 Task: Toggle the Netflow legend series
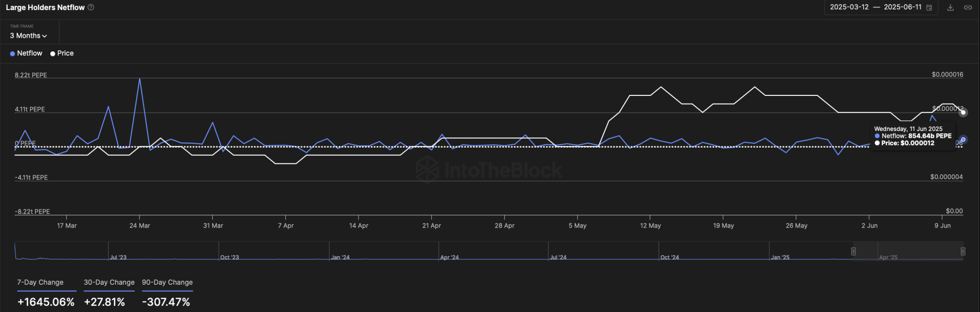(x=26, y=53)
